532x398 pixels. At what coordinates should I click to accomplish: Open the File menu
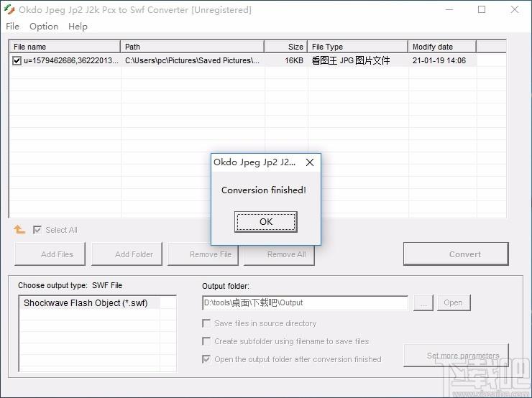click(12, 27)
